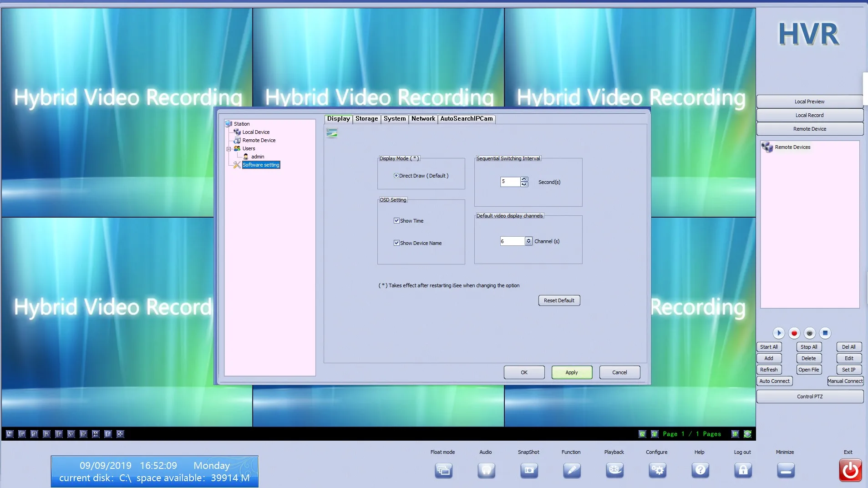
Task: Take a SnapShot with camera icon
Action: [x=529, y=470]
